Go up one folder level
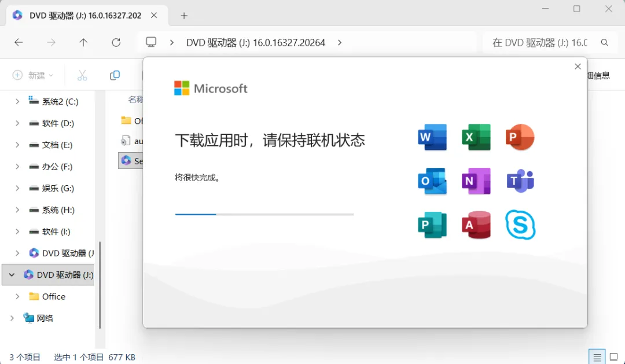Viewport: 625px width, 364px height. 83,42
